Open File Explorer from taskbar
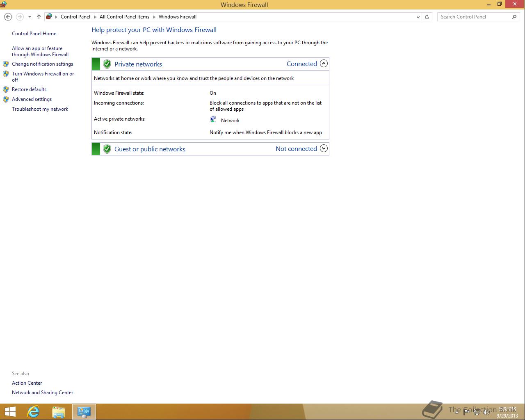This screenshot has width=525, height=420. 59,412
